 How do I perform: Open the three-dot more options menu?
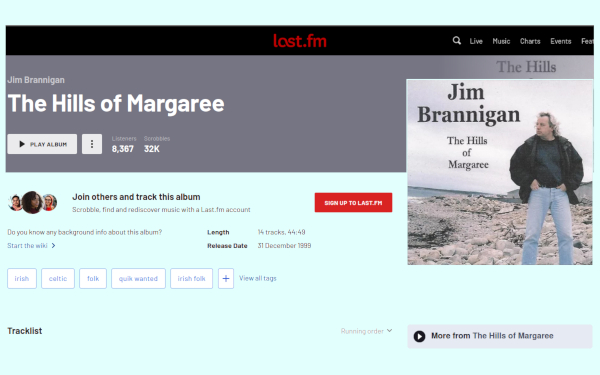tap(92, 144)
